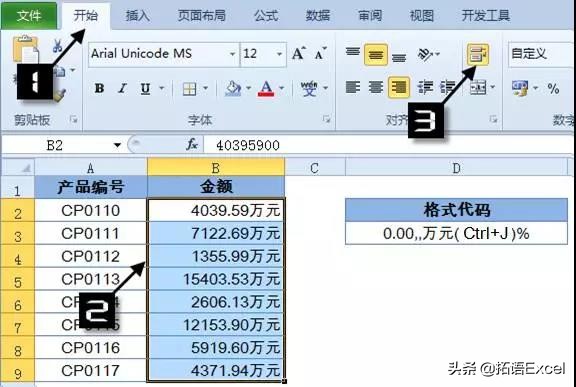Apply red font color A icon
576x387 pixels.
click(266, 88)
